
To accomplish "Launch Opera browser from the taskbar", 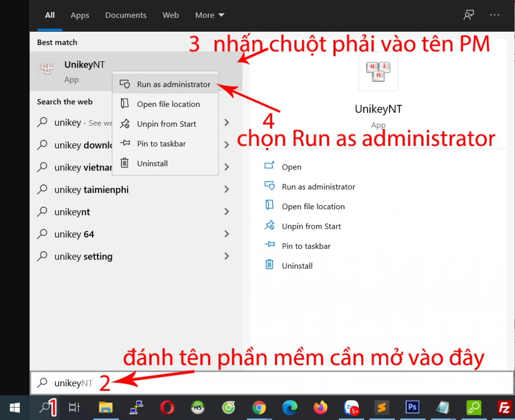I will 167,407.
